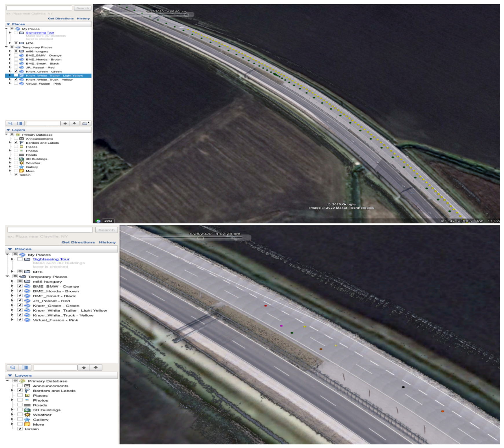Uncheck the checked BME_BMW - Orange checkbox
504x448 pixels.
pos(20,286)
